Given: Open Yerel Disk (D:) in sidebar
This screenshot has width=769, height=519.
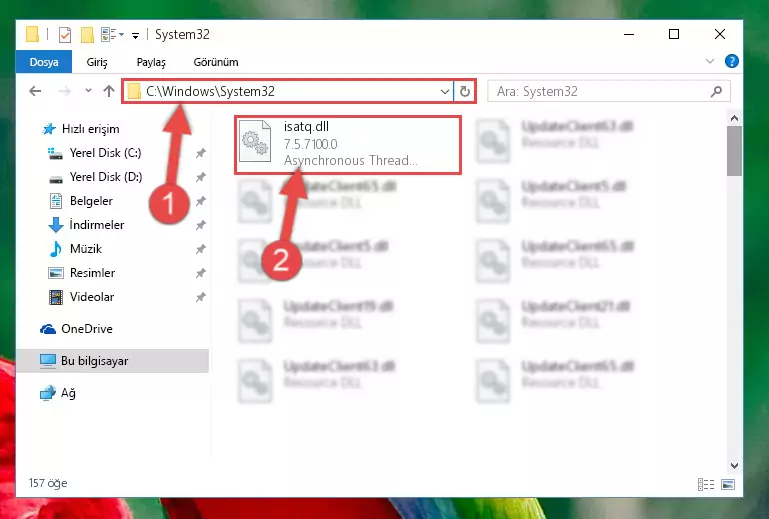Looking at the screenshot, I should (x=105, y=177).
